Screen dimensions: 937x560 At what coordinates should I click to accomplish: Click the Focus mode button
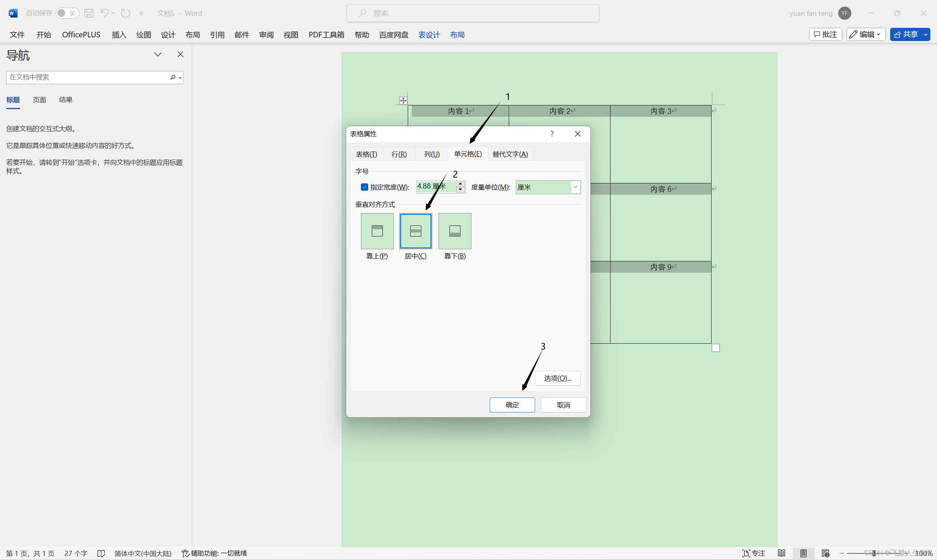pos(754,553)
